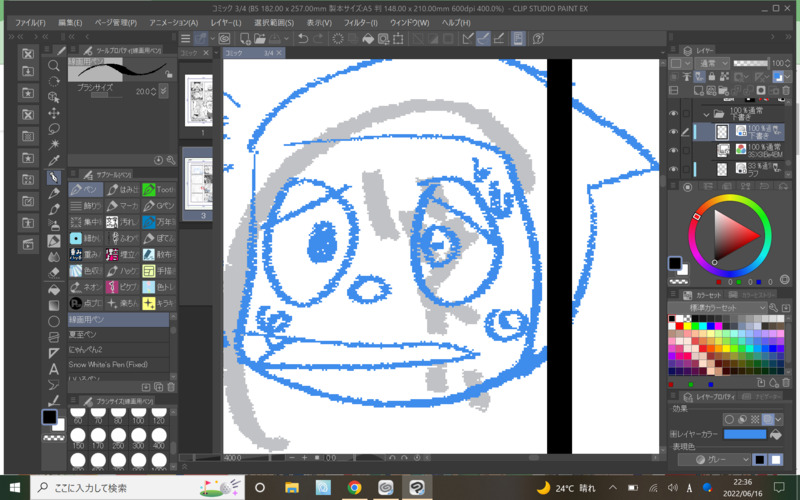800x500 pixels.
Task: Open the expression color グレー dropdown
Action: pos(714,460)
